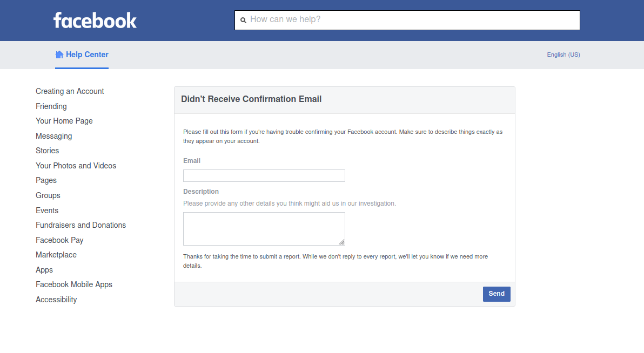
Task: Open the Facebook Mobile Apps topic
Action: tap(74, 284)
